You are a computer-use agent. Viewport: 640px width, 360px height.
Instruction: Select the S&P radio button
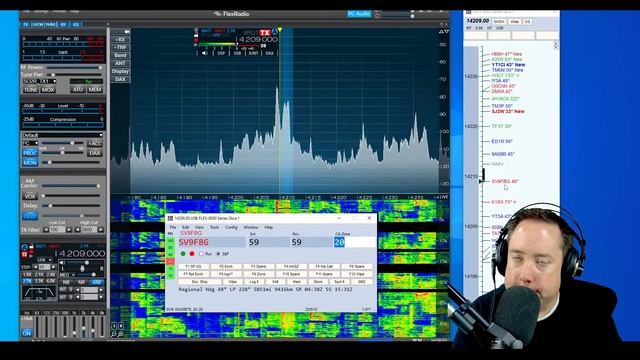(218, 254)
